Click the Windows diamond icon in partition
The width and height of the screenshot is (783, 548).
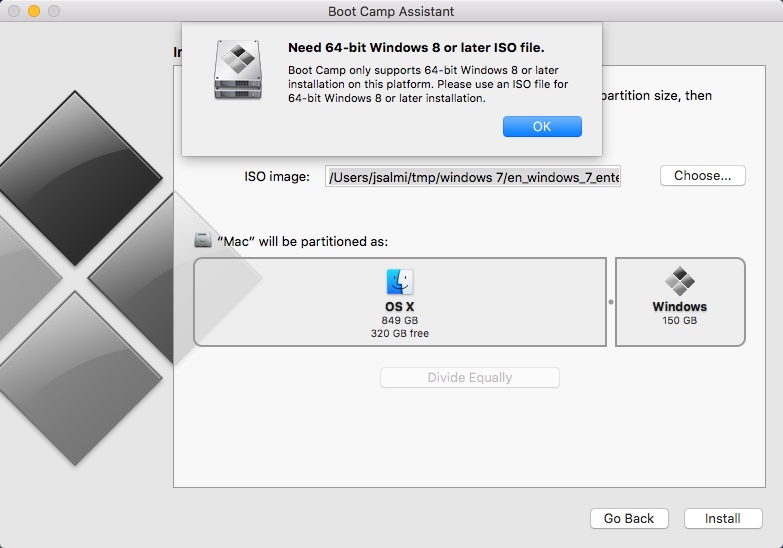pos(680,281)
